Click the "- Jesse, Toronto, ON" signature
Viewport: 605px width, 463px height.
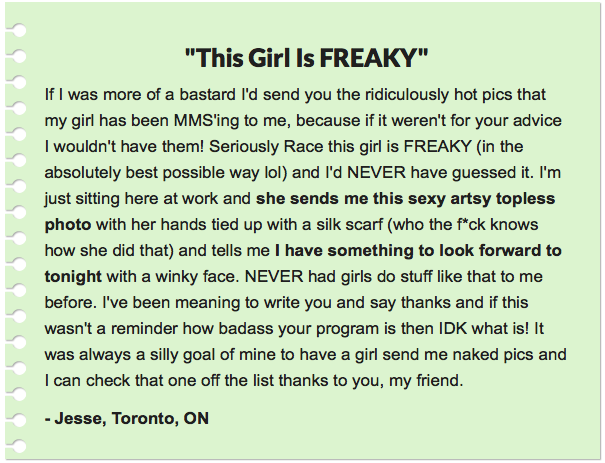[127, 418]
